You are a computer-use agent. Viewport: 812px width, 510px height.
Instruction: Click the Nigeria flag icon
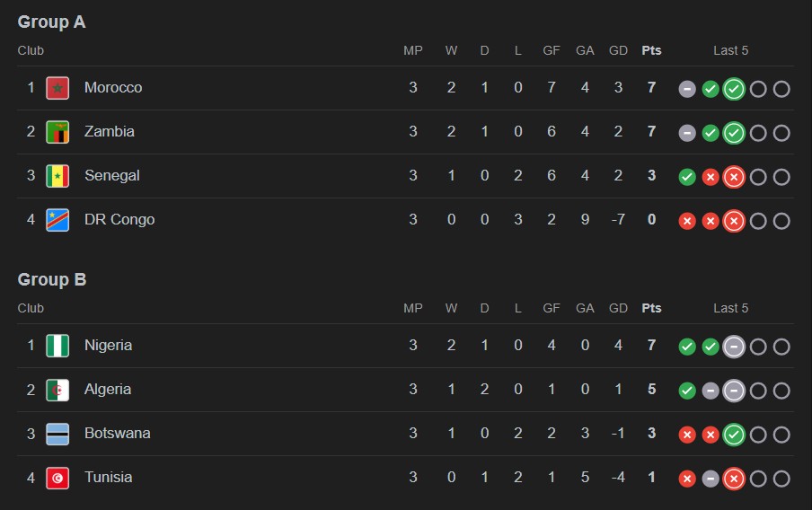click(x=57, y=346)
